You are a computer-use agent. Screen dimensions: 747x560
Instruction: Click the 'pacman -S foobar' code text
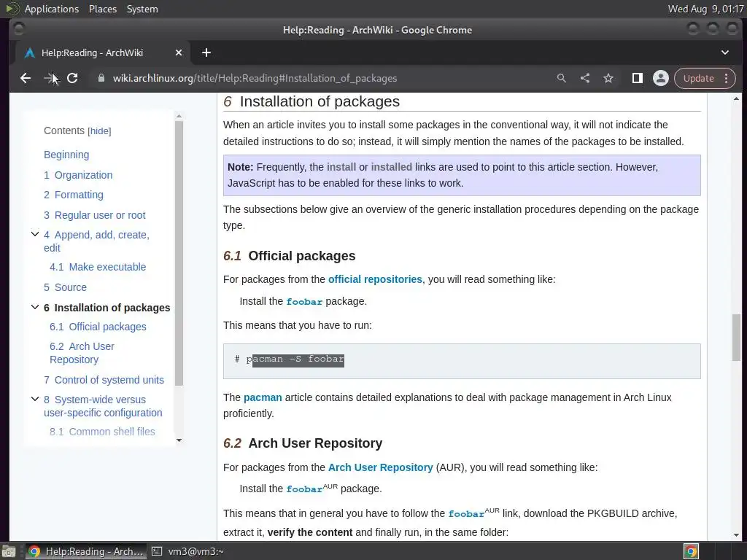click(295, 359)
